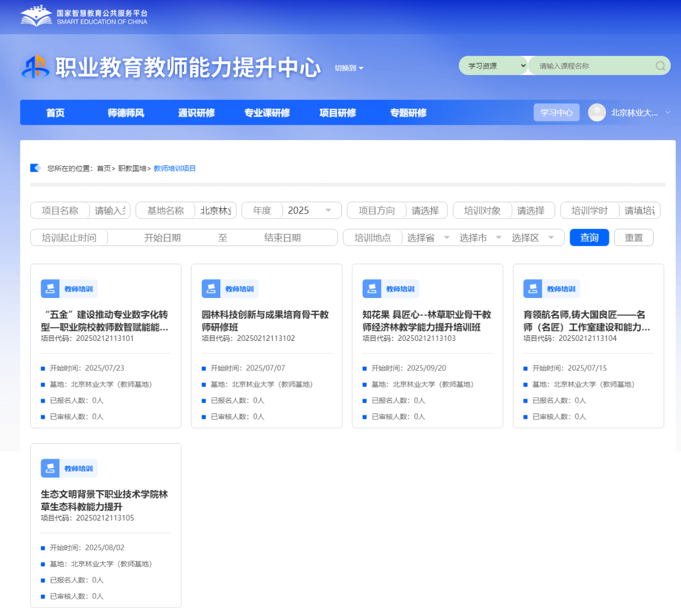Click the breadcrumb location icon
The image size is (681, 616).
tap(35, 168)
